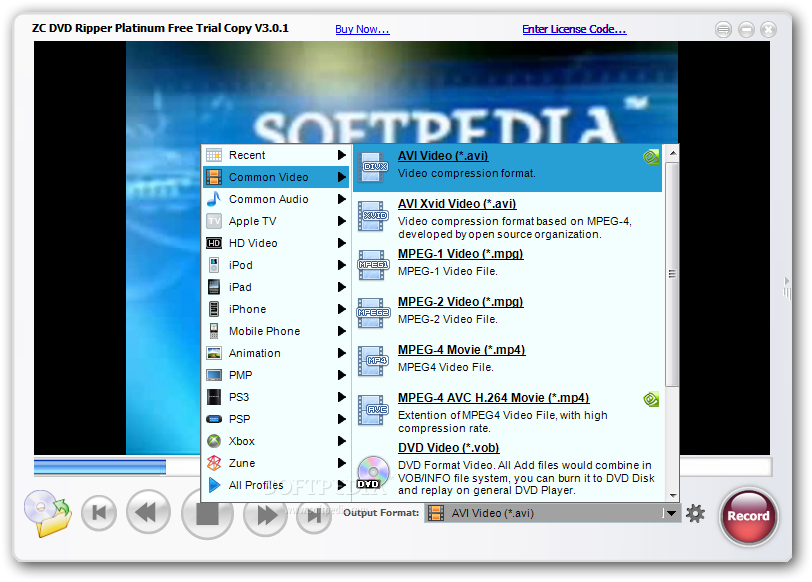This screenshot has width=812, height=582.
Task: Click the PS3 console icon
Action: tap(214, 397)
